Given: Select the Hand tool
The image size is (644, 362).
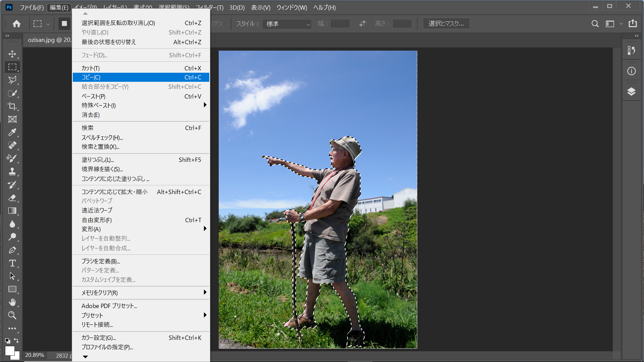Looking at the screenshot, I should [x=12, y=302].
